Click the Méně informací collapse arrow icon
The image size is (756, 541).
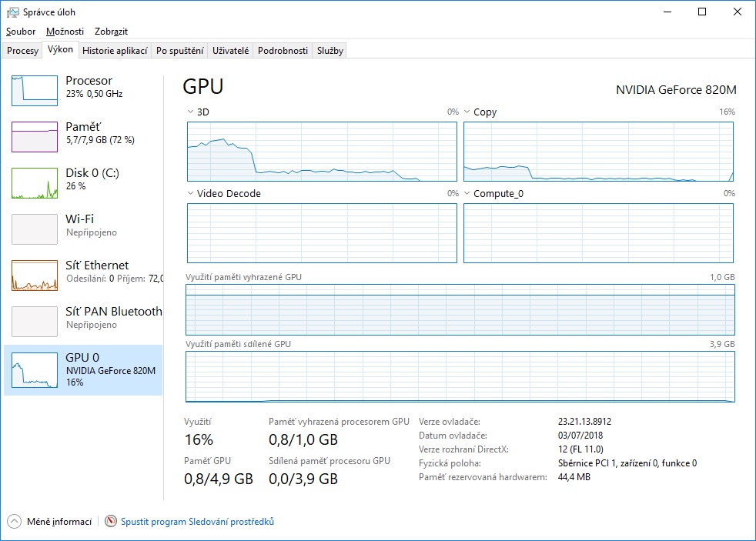point(15,522)
